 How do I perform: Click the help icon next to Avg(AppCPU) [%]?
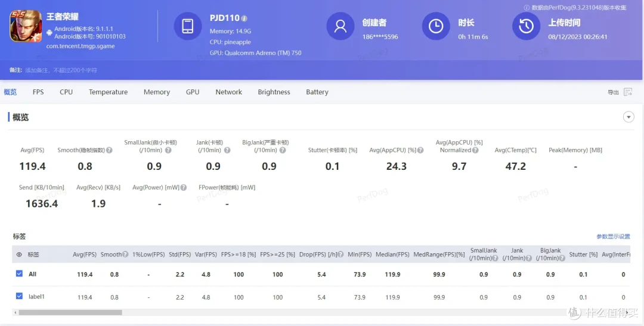(x=420, y=150)
